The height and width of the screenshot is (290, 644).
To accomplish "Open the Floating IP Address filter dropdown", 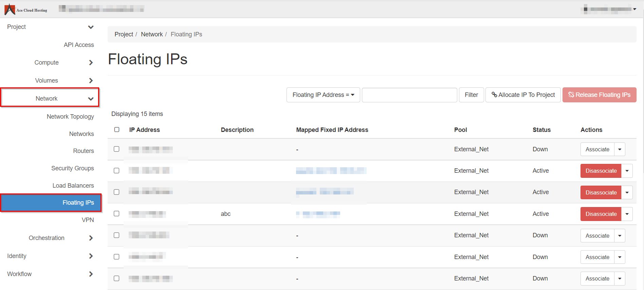I will [x=323, y=95].
